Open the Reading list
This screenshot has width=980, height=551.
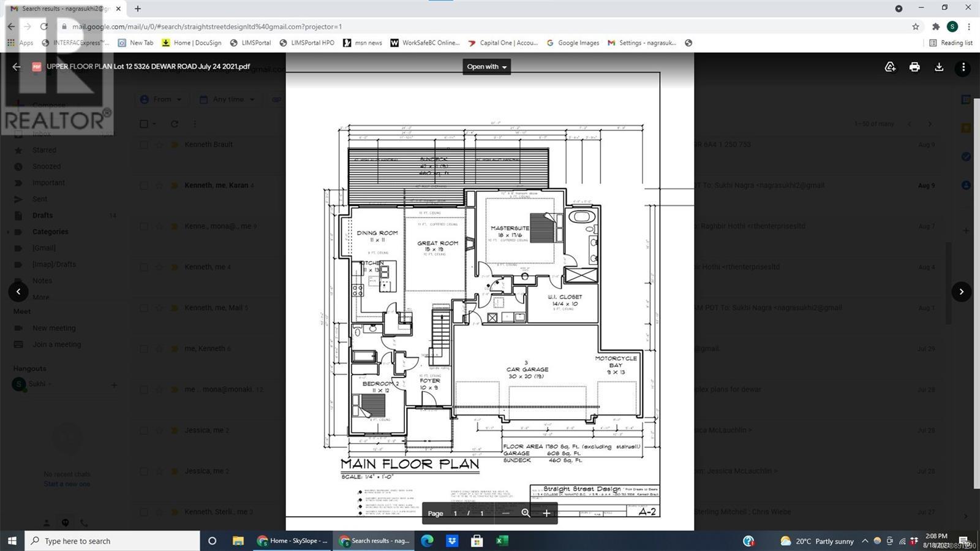[951, 43]
